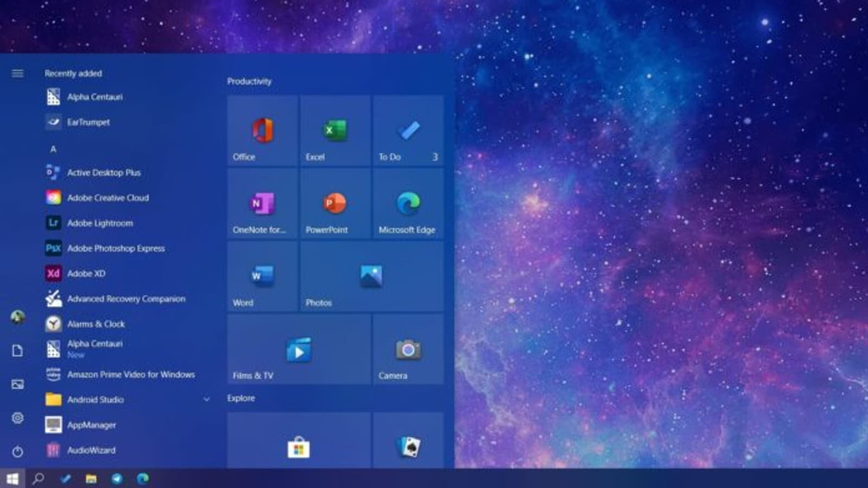The height and width of the screenshot is (488, 868).
Task: Launch Excel from the Productivity tiles
Action: tap(335, 131)
